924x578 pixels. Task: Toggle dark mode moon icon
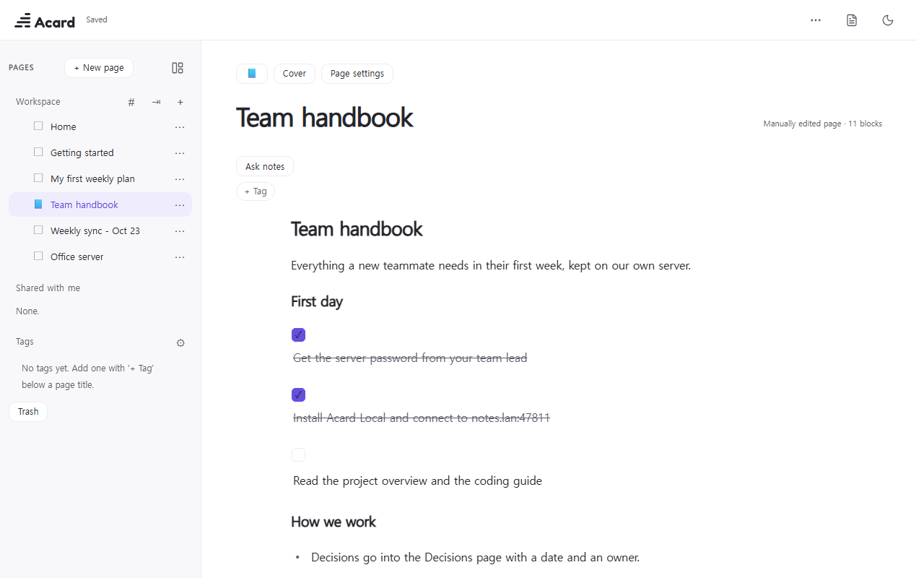click(888, 20)
